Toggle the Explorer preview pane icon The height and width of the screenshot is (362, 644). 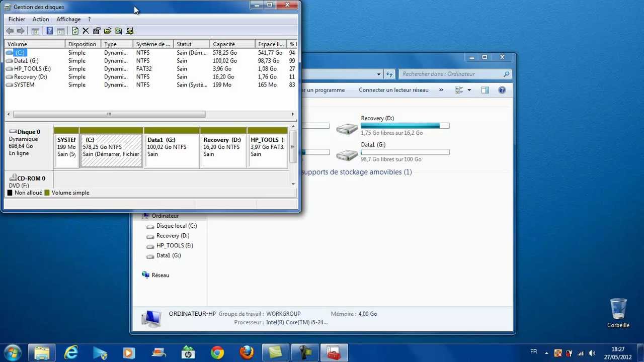[485, 90]
